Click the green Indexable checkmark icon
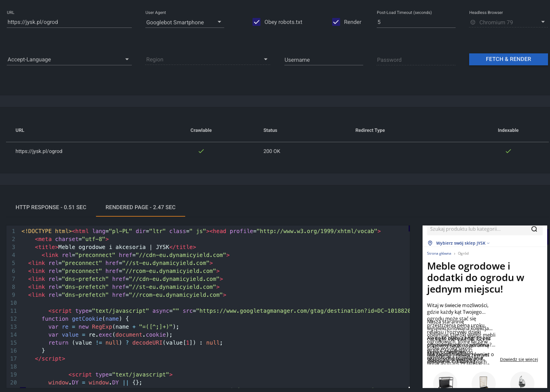The width and height of the screenshot is (550, 392). coord(508,151)
